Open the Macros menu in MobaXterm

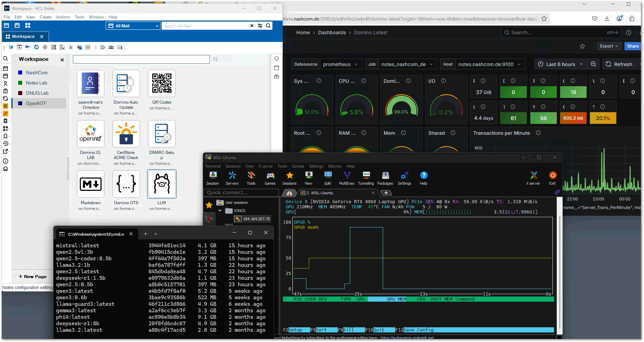click(x=335, y=166)
